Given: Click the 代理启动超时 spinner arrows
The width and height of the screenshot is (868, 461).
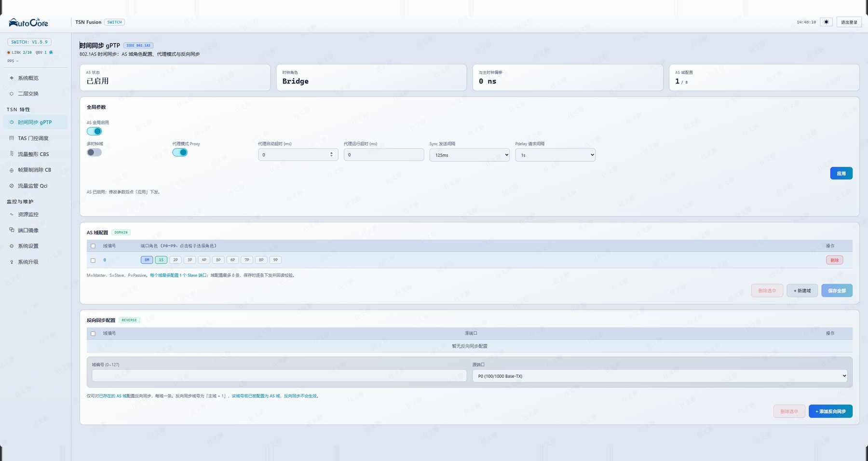Looking at the screenshot, I should (331, 154).
